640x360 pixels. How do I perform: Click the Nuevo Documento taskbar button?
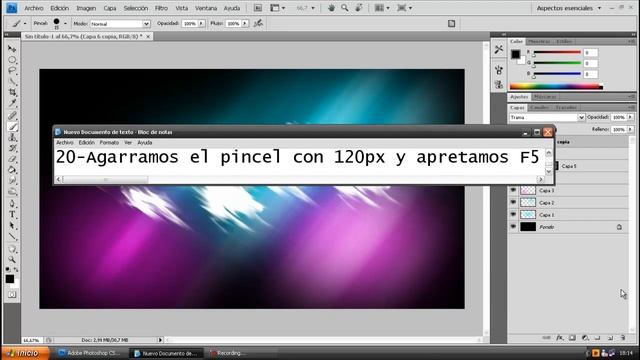pos(167,353)
